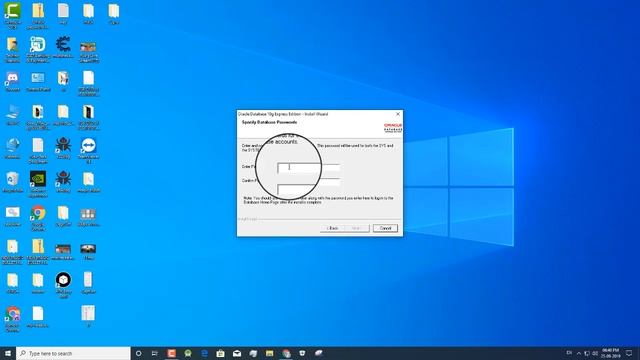640x360 pixels.
Task: Open the Network globe desktop icon
Action: tap(13, 148)
